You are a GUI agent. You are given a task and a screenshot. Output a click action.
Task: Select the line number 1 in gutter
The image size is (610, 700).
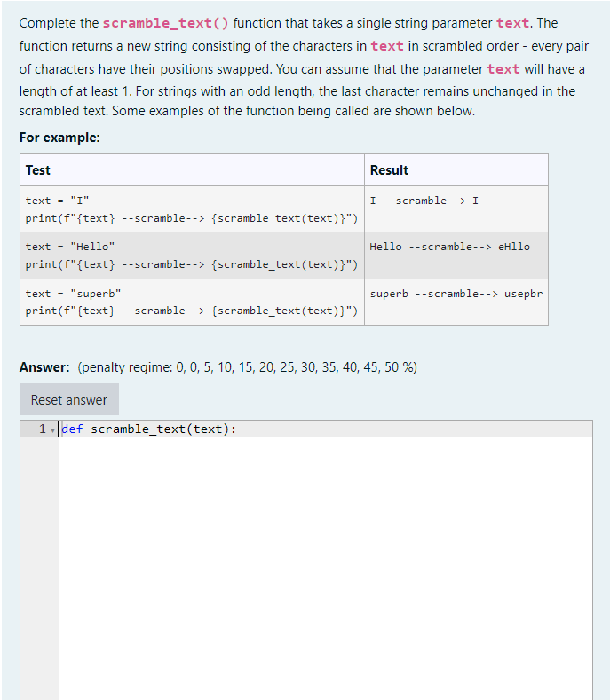coord(43,429)
